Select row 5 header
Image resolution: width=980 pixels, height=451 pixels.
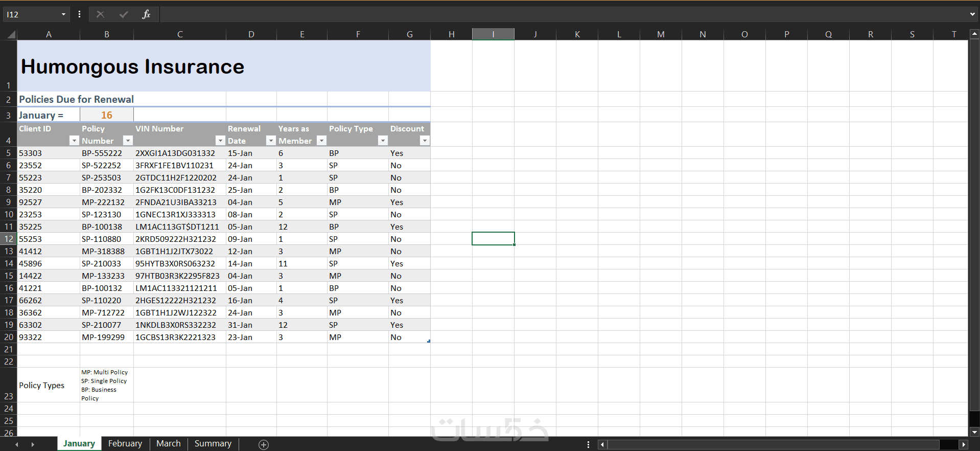pyautogui.click(x=9, y=153)
